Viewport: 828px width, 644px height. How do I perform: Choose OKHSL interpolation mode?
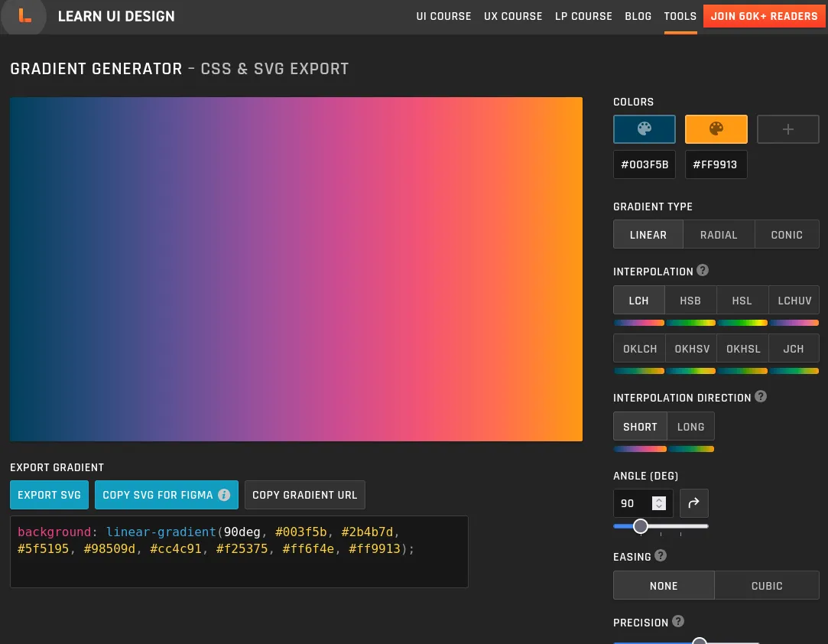pyautogui.click(x=742, y=349)
